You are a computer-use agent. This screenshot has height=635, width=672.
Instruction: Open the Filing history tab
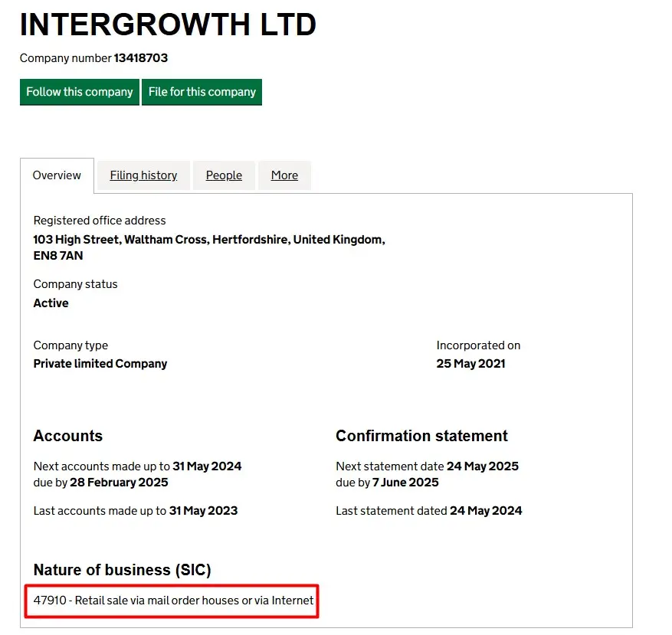[143, 175]
